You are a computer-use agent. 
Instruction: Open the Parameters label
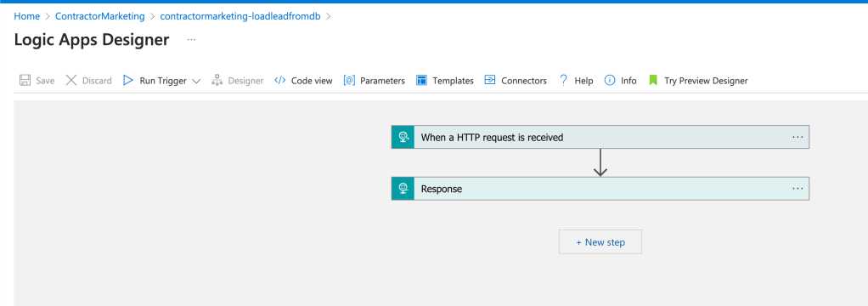click(382, 81)
